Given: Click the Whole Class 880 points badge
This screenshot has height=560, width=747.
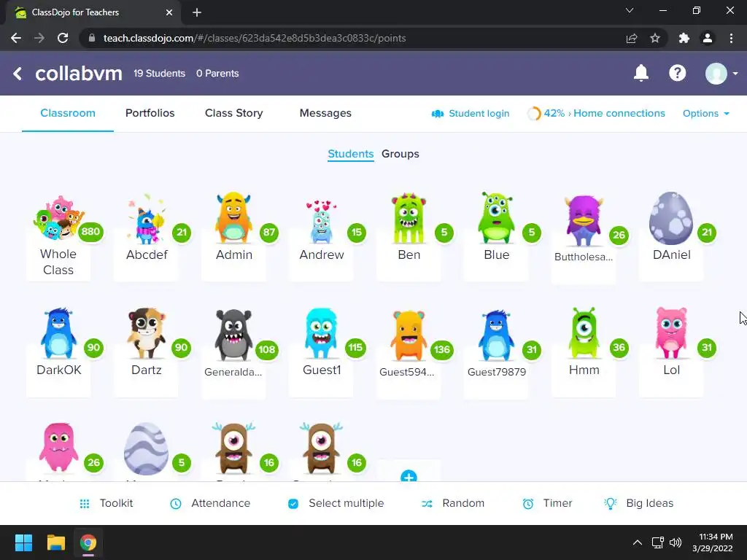Looking at the screenshot, I should 90,232.
